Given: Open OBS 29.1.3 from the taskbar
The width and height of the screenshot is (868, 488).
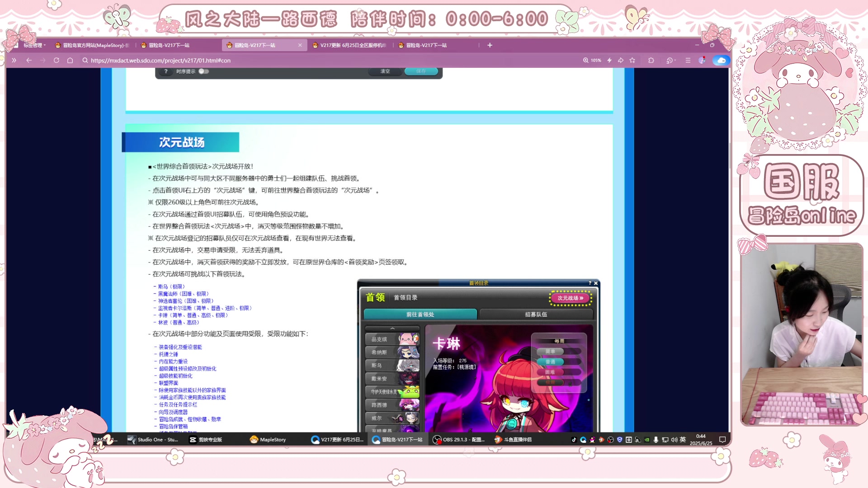Looking at the screenshot, I should (459, 440).
